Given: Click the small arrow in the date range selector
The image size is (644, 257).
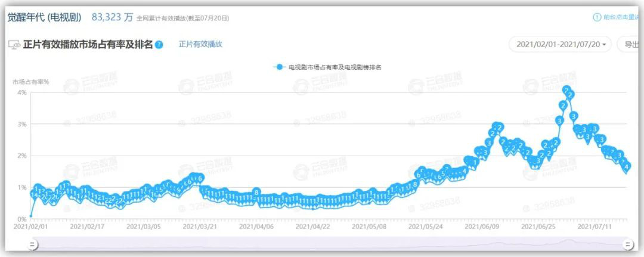Looking at the screenshot, I should [x=604, y=45].
